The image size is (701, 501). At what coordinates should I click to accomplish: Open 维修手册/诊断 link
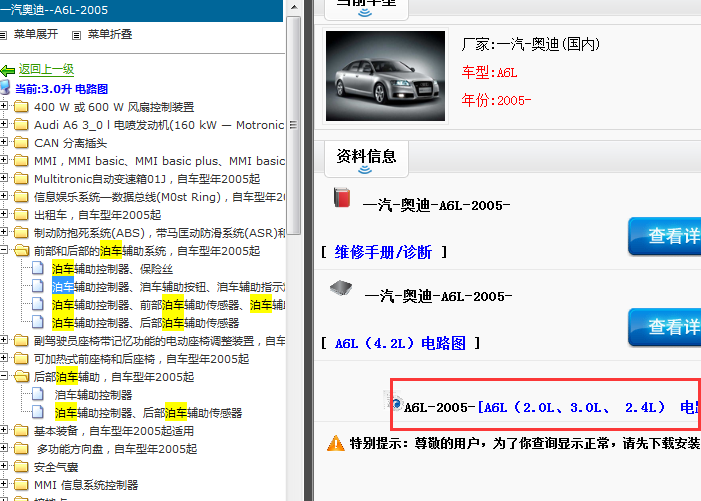383,252
